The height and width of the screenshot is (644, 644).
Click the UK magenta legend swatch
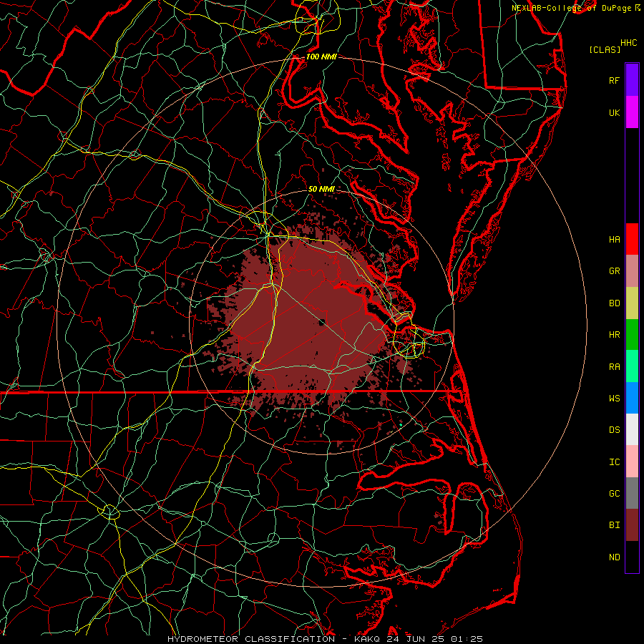[632, 112]
